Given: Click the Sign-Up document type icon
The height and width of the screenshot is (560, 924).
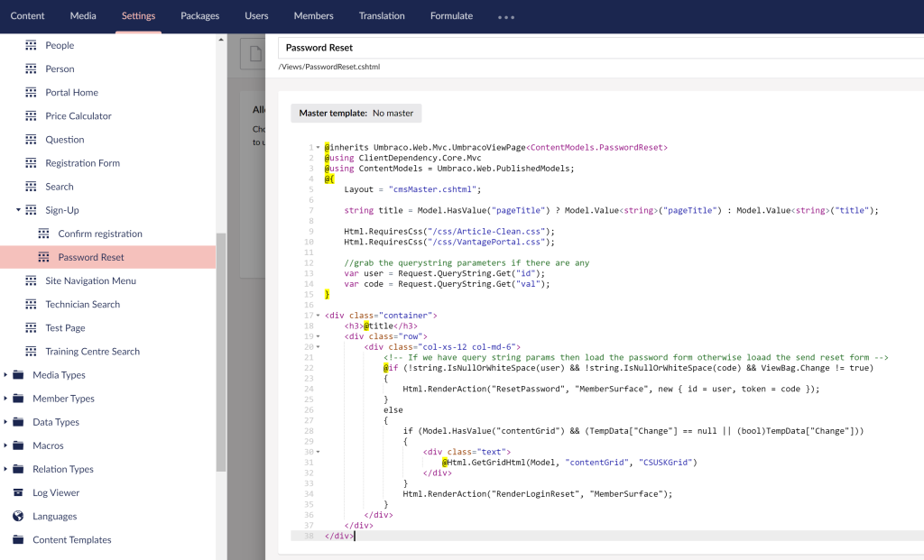Looking at the screenshot, I should 32,210.
